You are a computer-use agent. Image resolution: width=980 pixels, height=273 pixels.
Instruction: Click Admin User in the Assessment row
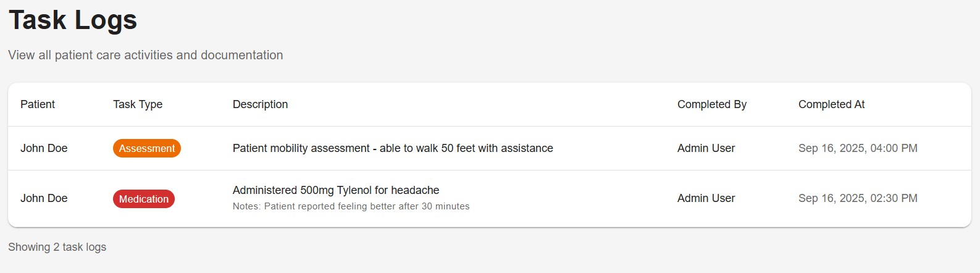[706, 148]
